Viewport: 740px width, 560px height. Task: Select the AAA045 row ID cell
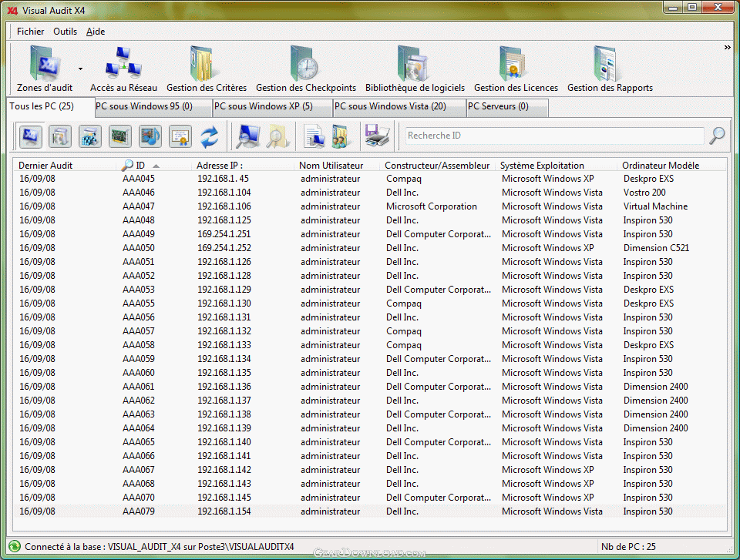tap(139, 179)
